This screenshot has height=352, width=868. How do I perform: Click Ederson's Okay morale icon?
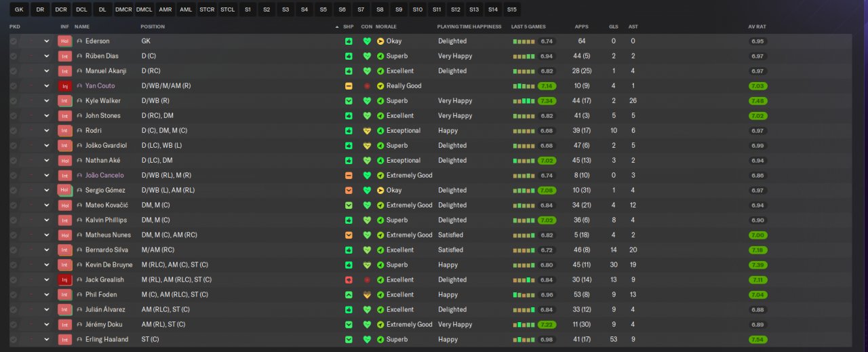pyautogui.click(x=380, y=41)
